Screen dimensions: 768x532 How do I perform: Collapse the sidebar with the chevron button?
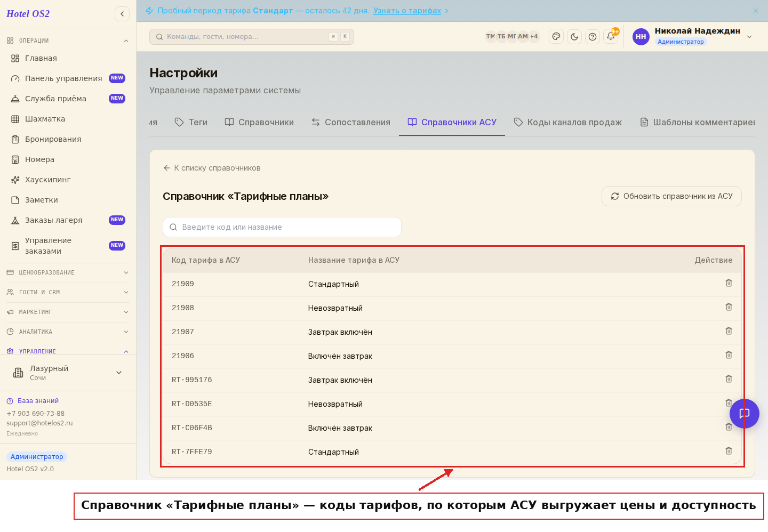pos(122,14)
